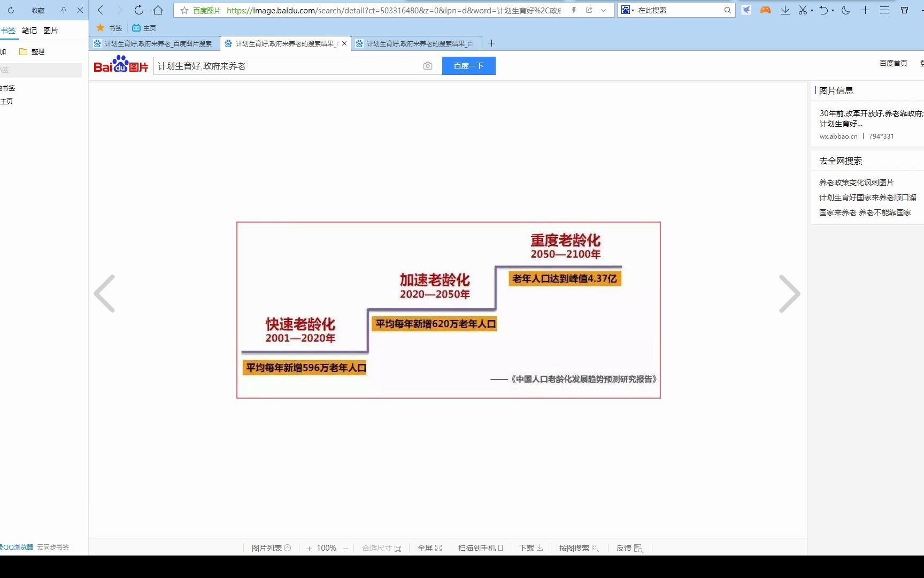
Task: Switch to the 图片 sidebar tab
Action: point(51,31)
